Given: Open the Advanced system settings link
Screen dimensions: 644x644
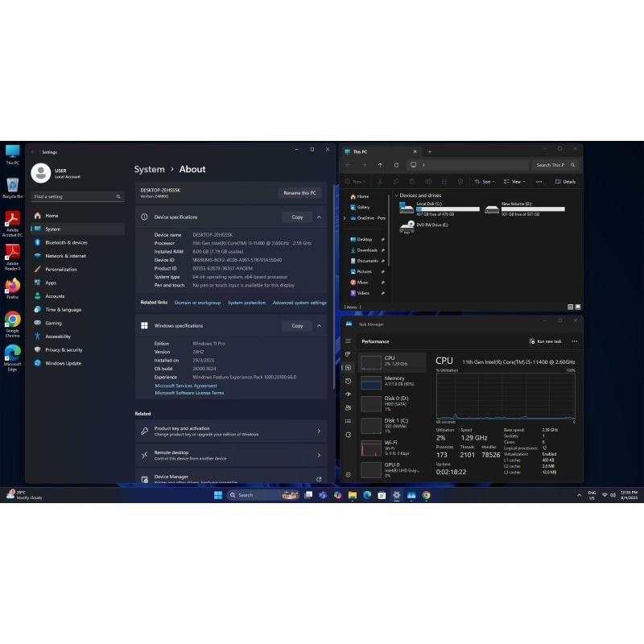Looking at the screenshot, I should point(299,303).
